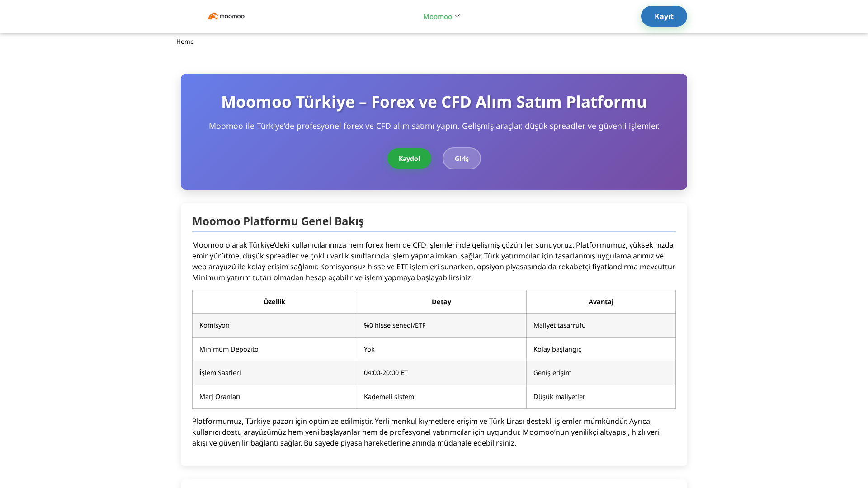Select the Moomoo Platformu Genel Bakış heading

tap(278, 221)
